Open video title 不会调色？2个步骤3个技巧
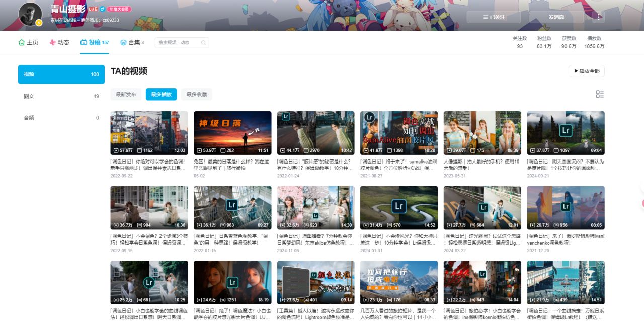Screen dimensions: 644x321 [x=149, y=239]
